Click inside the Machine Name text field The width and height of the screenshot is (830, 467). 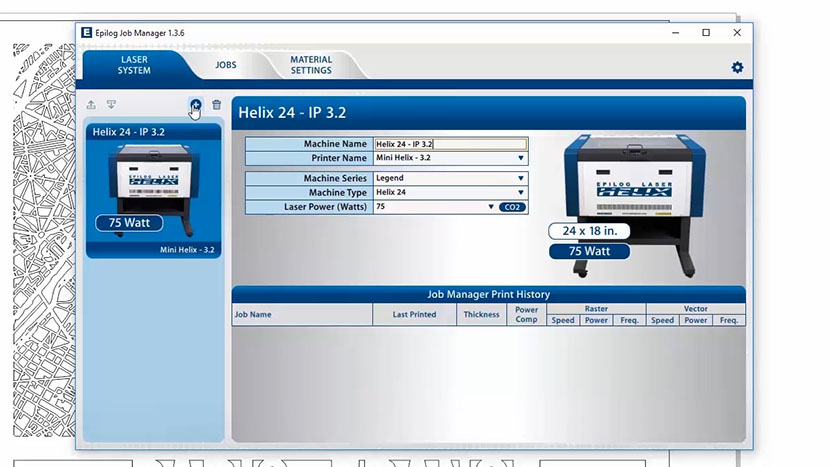point(450,144)
